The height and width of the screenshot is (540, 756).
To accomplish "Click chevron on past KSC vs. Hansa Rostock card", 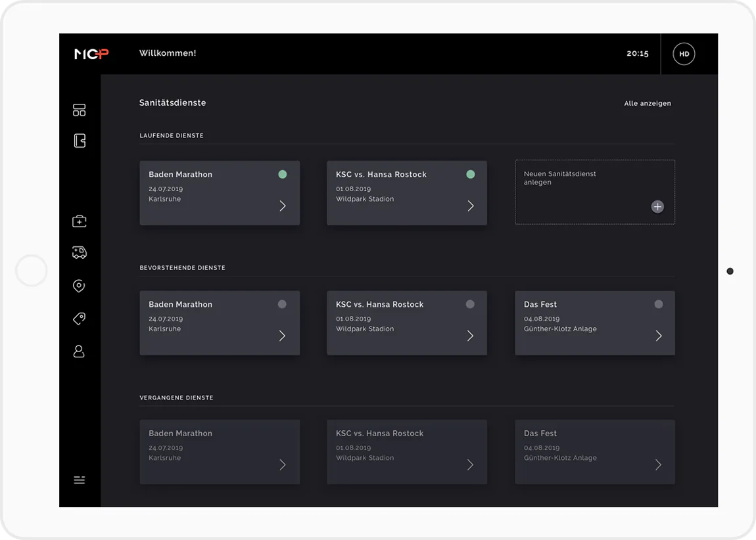I will (x=471, y=465).
